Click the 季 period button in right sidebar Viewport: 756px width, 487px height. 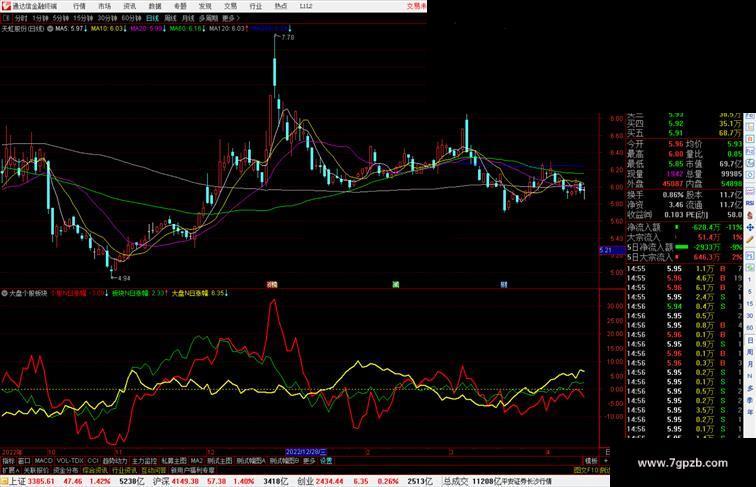750,399
